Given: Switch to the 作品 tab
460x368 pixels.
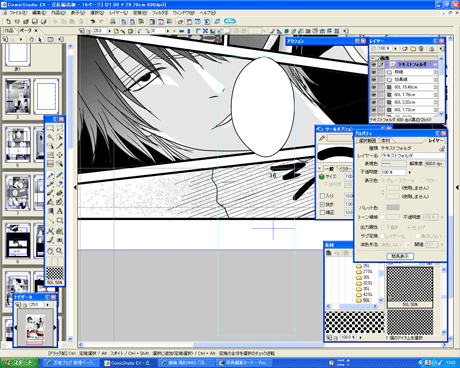Looking at the screenshot, I should [9, 30].
